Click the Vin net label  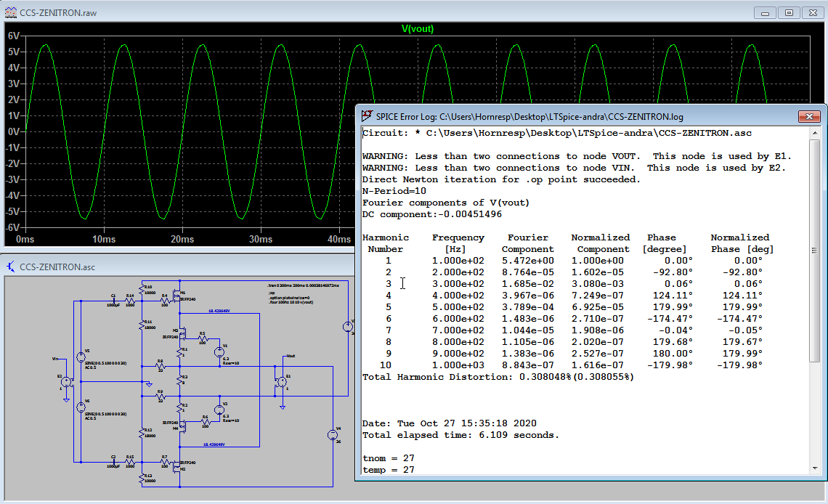pos(55,358)
